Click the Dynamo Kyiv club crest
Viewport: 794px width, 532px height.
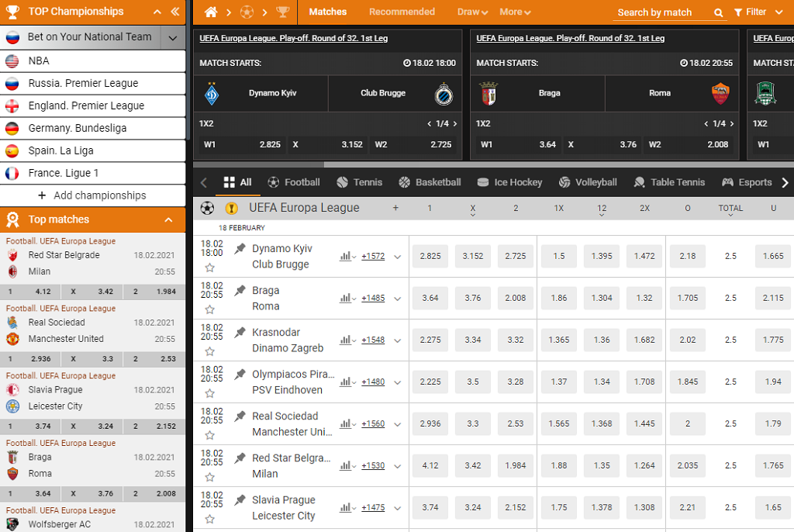(x=212, y=94)
